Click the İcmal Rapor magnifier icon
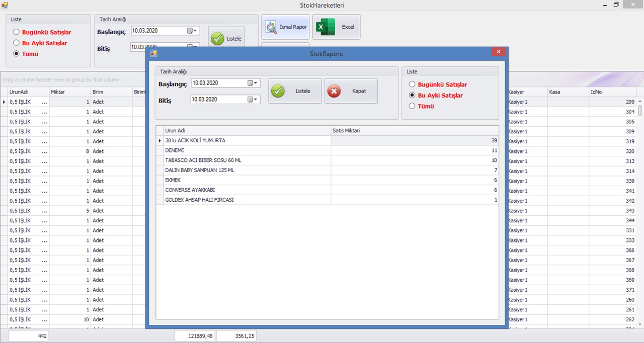 click(271, 27)
